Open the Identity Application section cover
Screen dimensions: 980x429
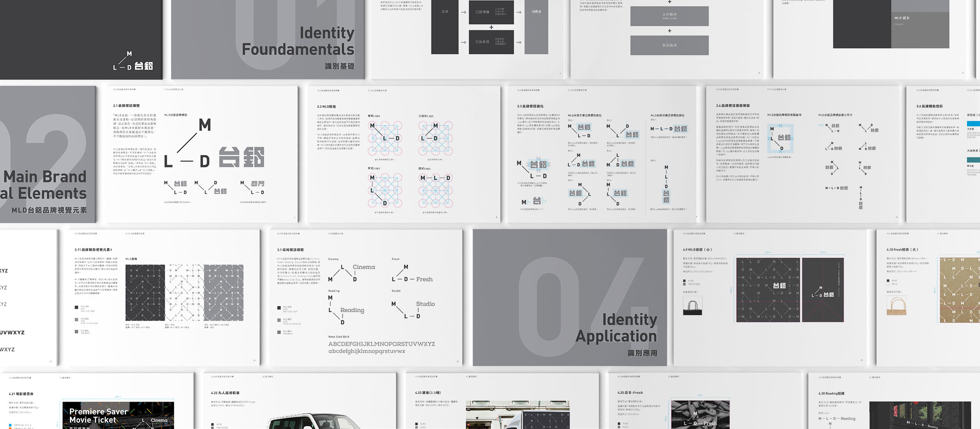coord(570,297)
